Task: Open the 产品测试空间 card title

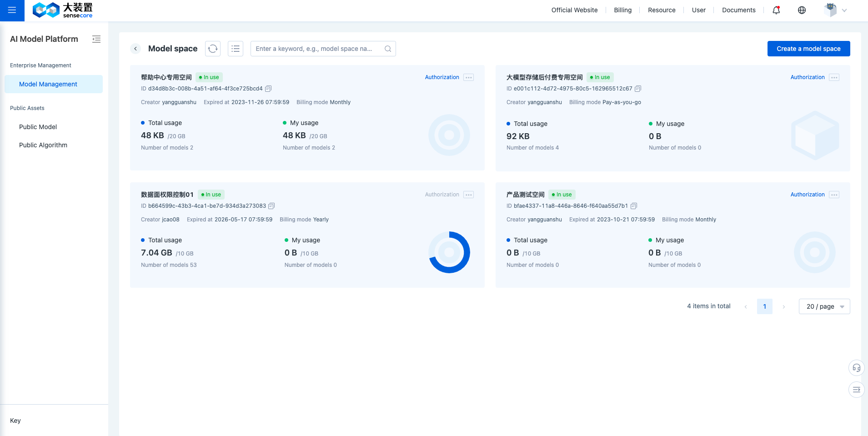Action: 525,195
